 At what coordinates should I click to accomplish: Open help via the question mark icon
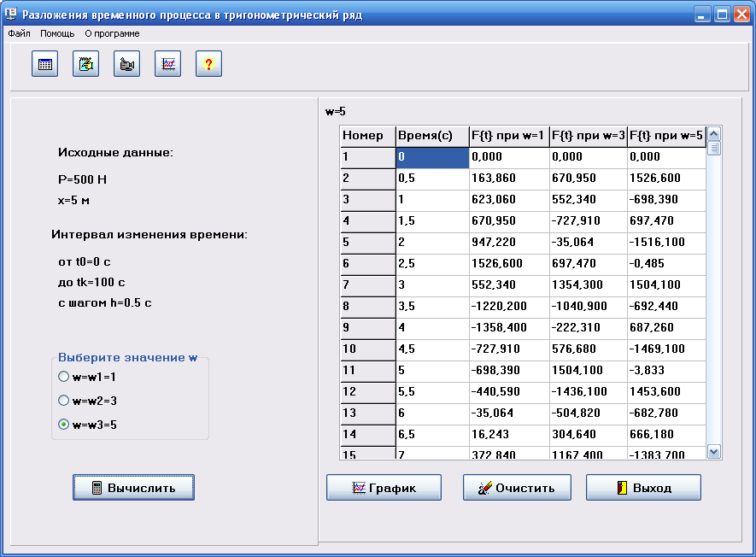(x=209, y=64)
